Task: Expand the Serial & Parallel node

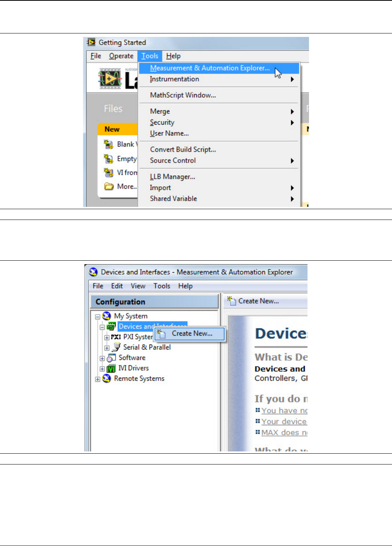Action: click(107, 348)
